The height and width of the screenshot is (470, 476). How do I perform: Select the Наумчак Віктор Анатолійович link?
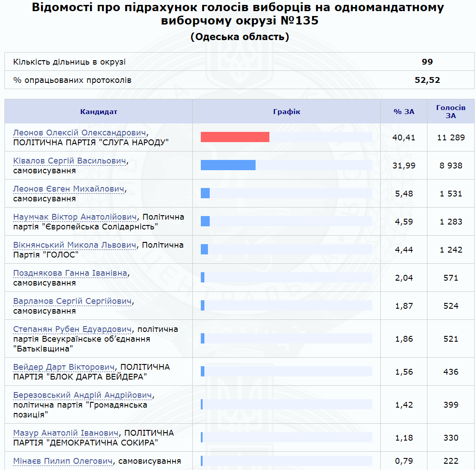pos(75,217)
